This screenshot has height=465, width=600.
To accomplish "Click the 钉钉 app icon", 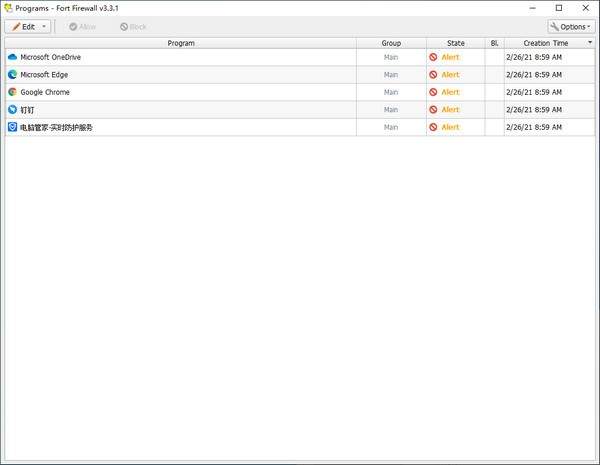I will pyautogui.click(x=13, y=110).
